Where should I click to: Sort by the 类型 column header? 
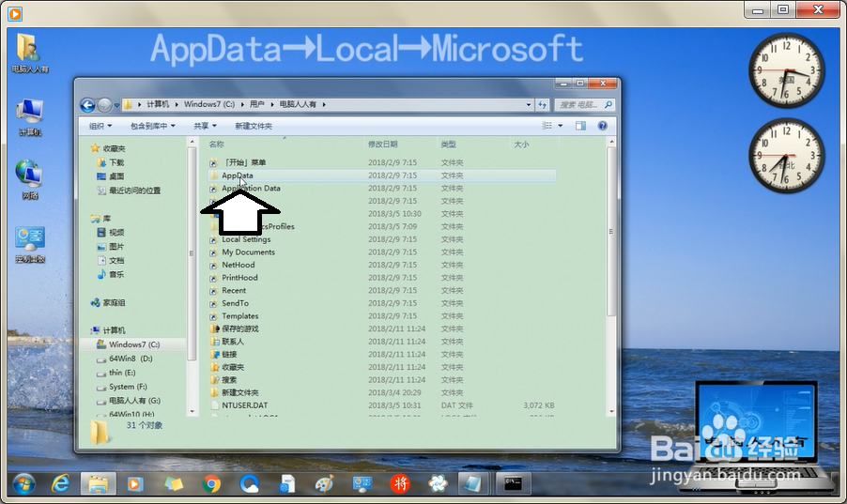click(448, 145)
